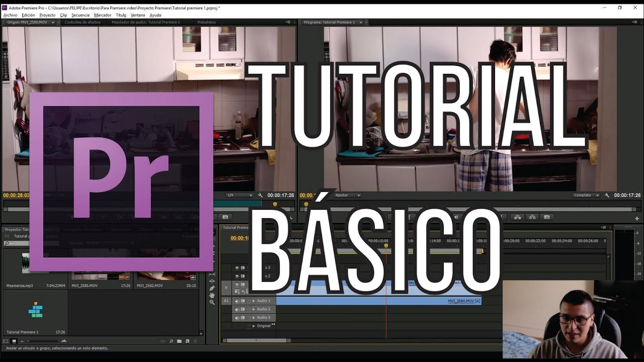Open Secuencia menu
This screenshot has height=362, width=644.
tap(80, 15)
